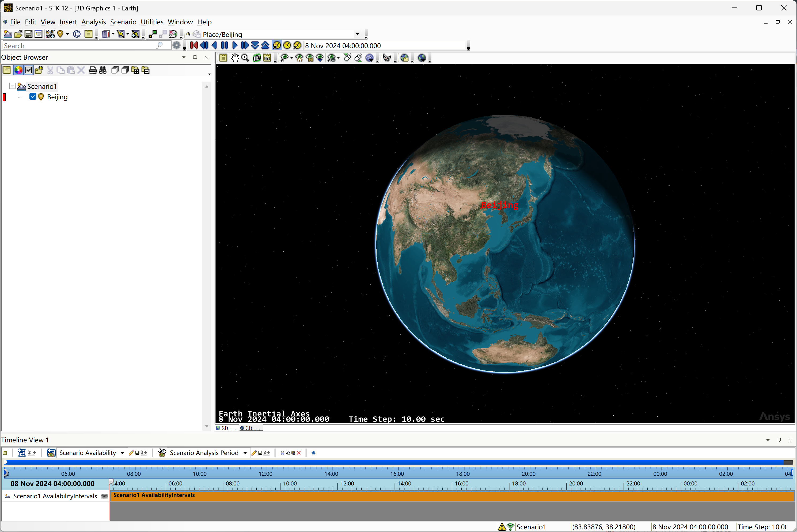Select the Zoom In magnifier tool

pyautogui.click(x=245, y=58)
